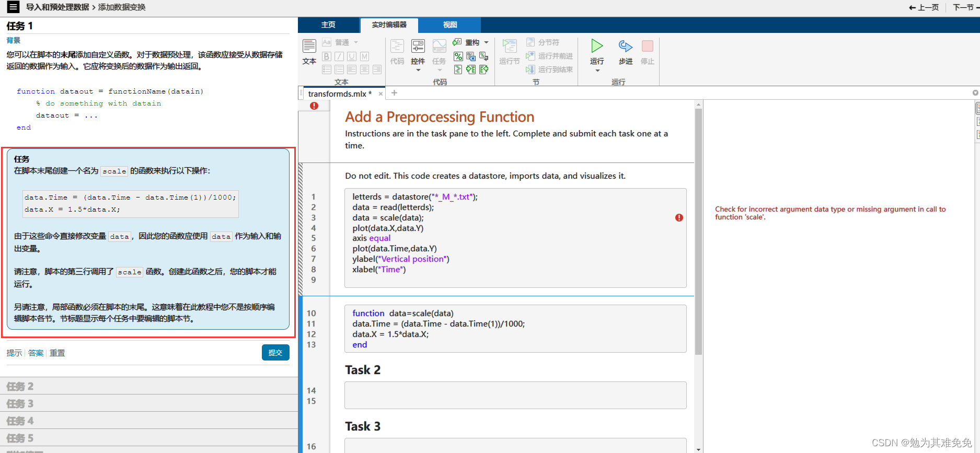Switch to the 主页 tab

[328, 25]
